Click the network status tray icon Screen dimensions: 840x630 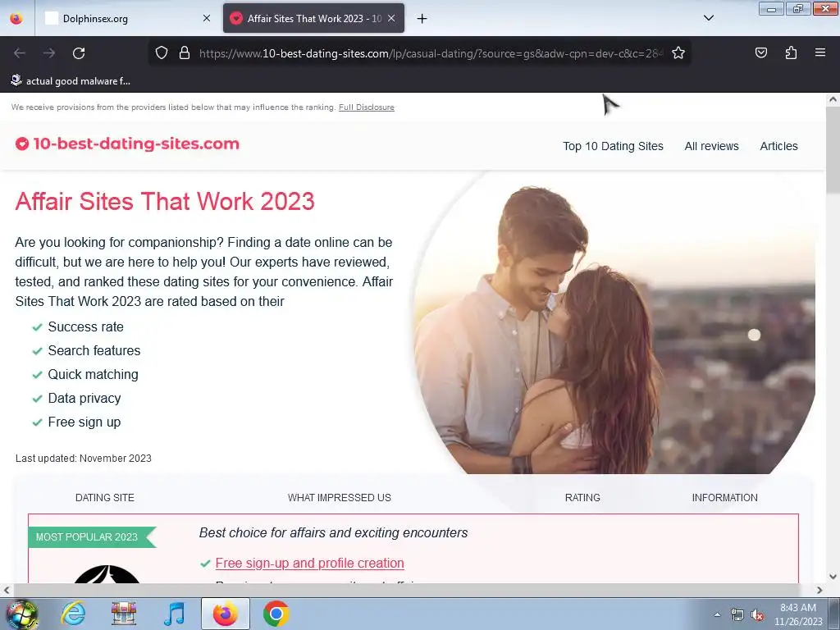click(x=737, y=615)
